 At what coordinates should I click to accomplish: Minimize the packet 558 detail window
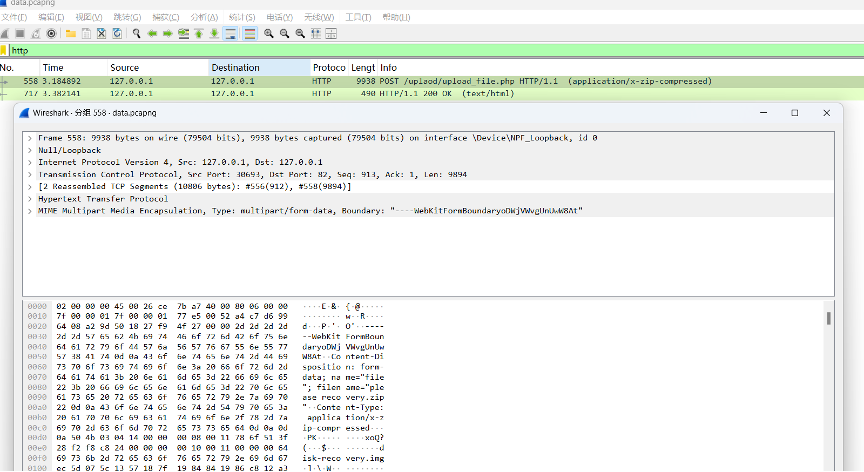click(x=763, y=113)
